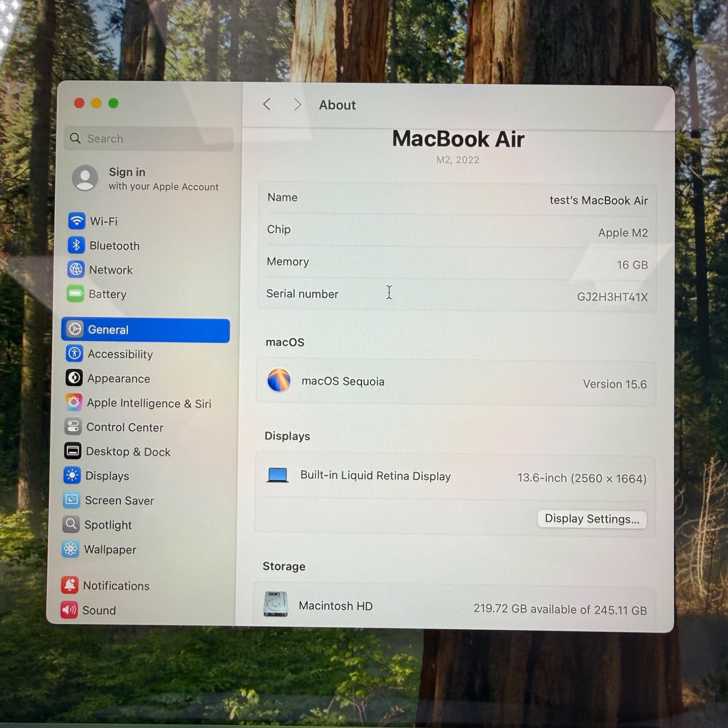Minimize the window with yellow button
The image size is (728, 728).
pyautogui.click(x=96, y=103)
